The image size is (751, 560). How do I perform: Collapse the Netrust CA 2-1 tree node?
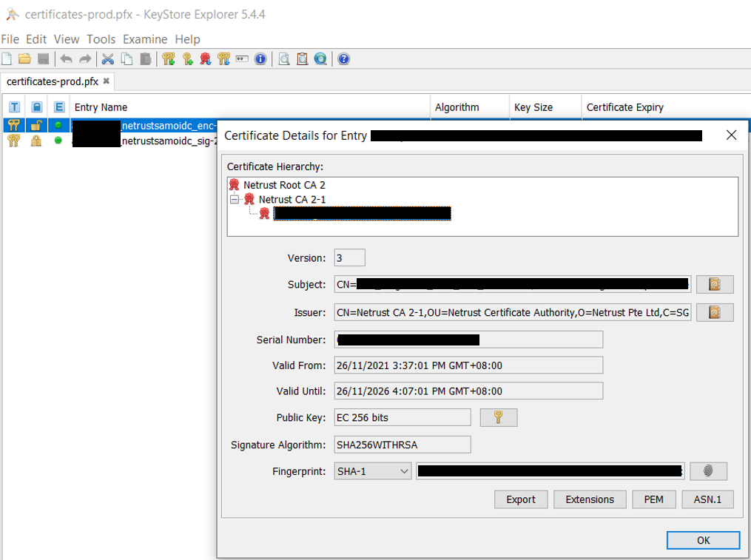click(x=235, y=199)
